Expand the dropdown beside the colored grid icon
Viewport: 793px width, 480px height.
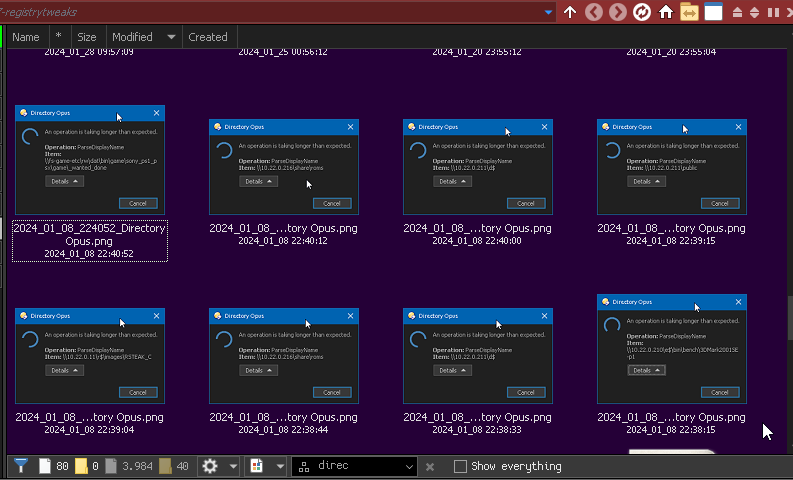click(x=280, y=466)
